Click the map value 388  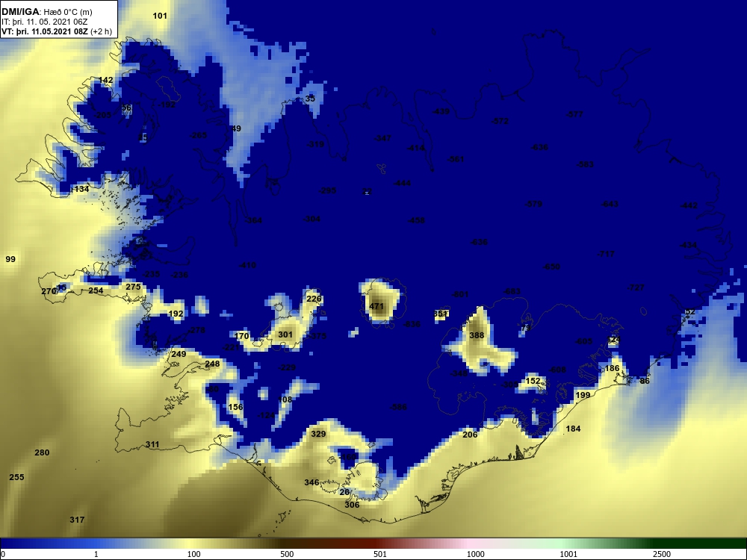pos(477,335)
